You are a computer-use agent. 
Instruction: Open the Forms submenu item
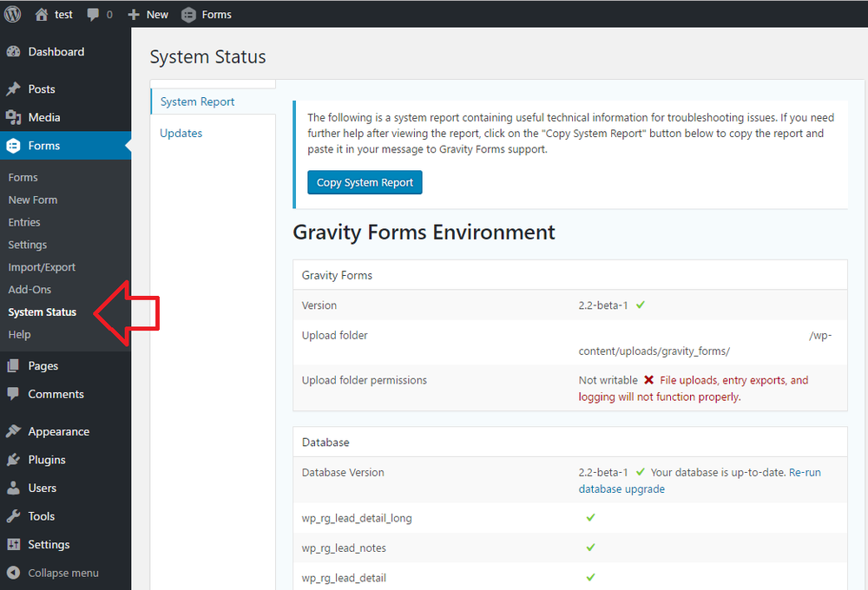(x=23, y=177)
